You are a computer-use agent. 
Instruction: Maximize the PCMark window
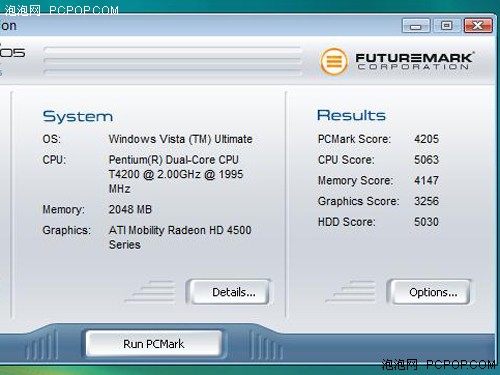coord(447,26)
